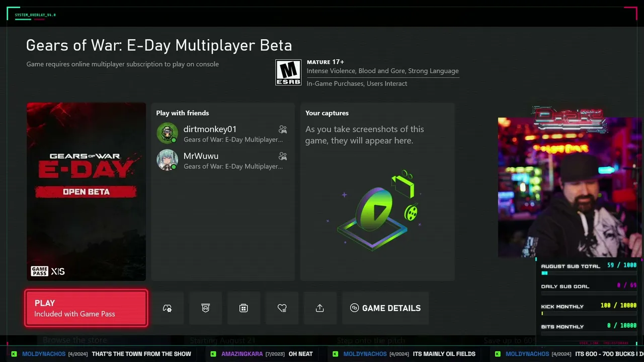
Task: Click the game status line under dirtmonkey01
Action: click(233, 140)
